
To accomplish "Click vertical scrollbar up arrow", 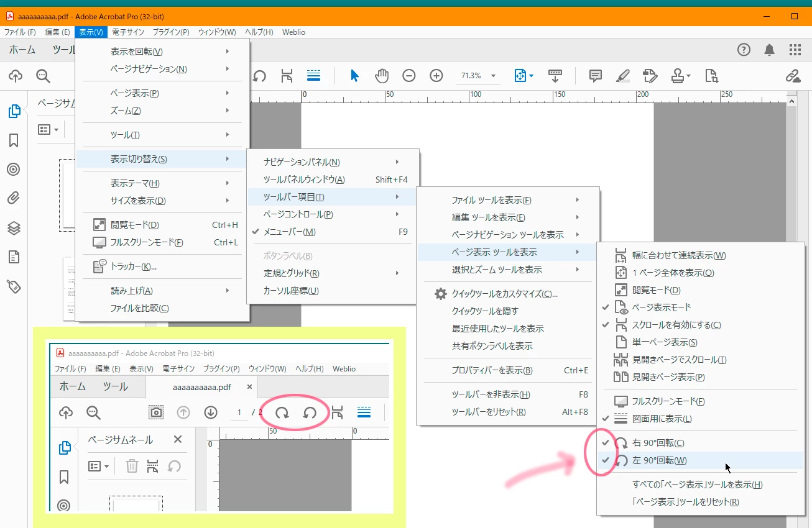I will 791,101.
